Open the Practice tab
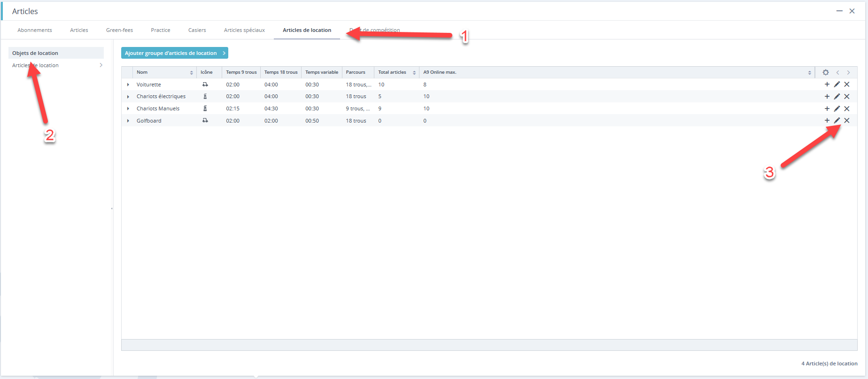Screen dimensions: 868x379 [x=161, y=30]
